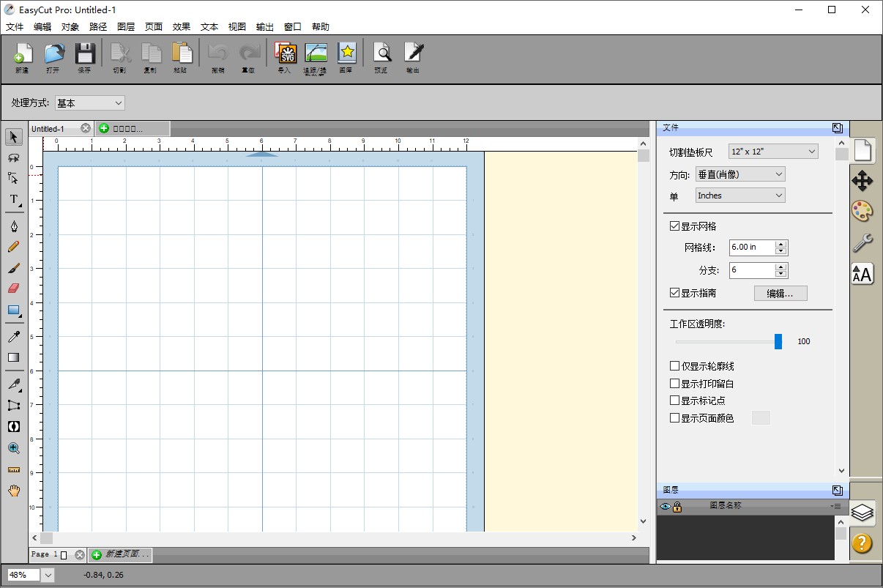This screenshot has width=883, height=588.
Task: Enable the 仅显示轮廓线 checkbox
Action: [x=674, y=366]
